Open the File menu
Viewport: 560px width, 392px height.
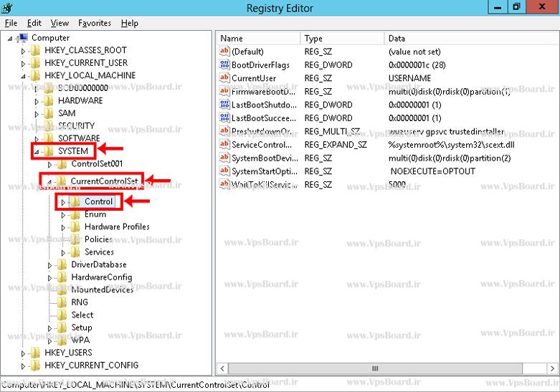(x=11, y=23)
